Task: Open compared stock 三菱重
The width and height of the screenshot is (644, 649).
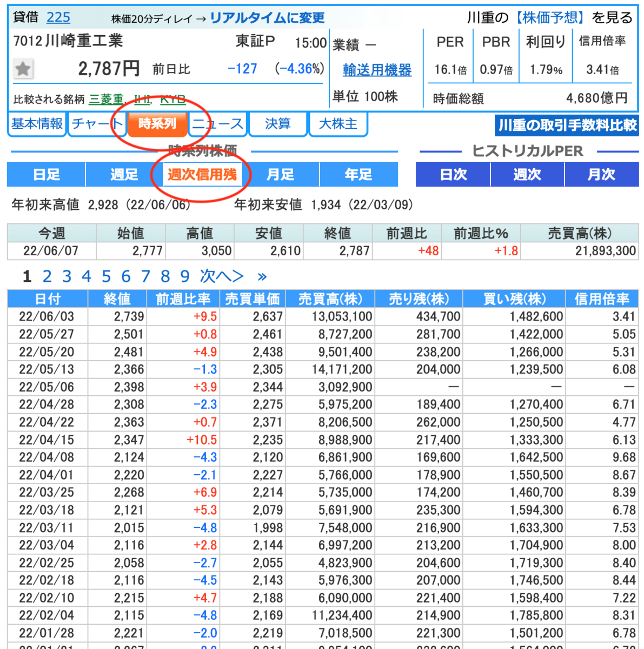Action: [x=106, y=100]
